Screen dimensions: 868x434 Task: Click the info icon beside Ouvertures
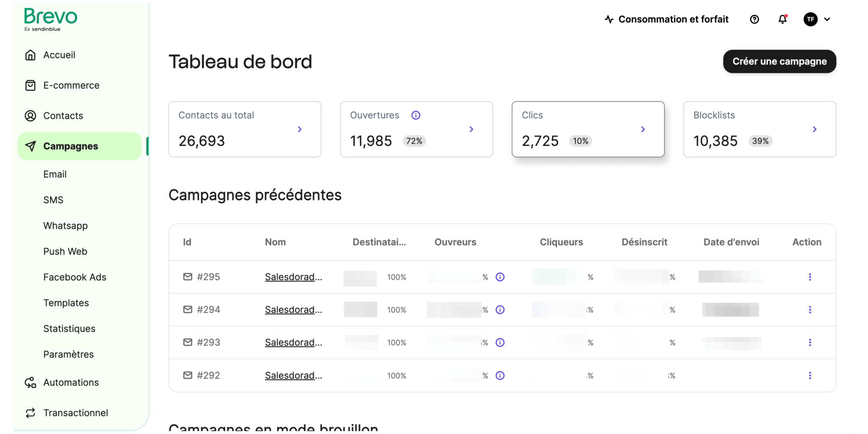click(416, 115)
